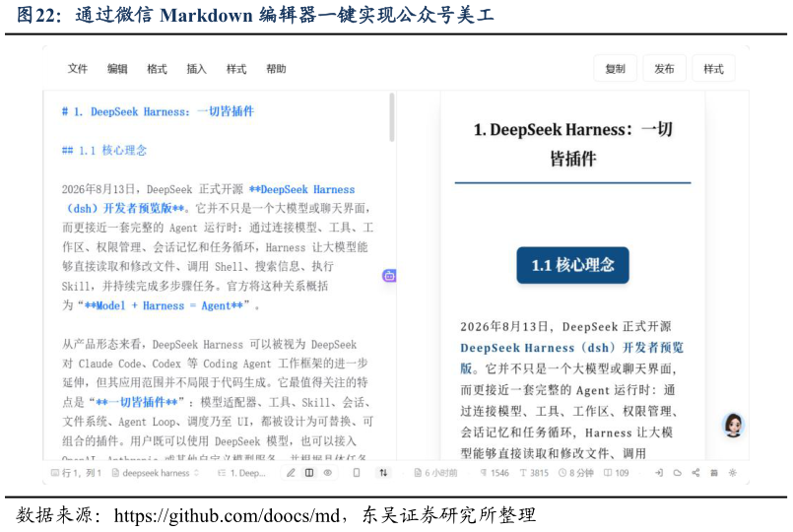Click the layout icon next to share icon
This screenshot has height=532, width=793.
pos(714,473)
